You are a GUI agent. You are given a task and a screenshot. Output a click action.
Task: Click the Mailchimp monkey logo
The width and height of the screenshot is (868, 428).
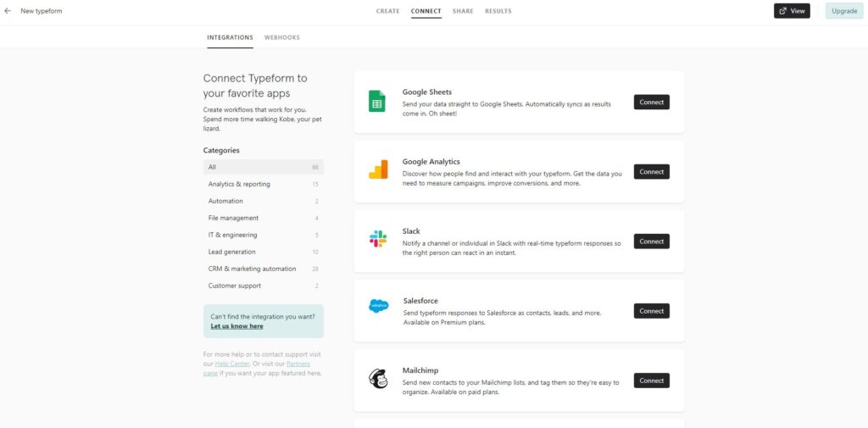click(x=378, y=379)
